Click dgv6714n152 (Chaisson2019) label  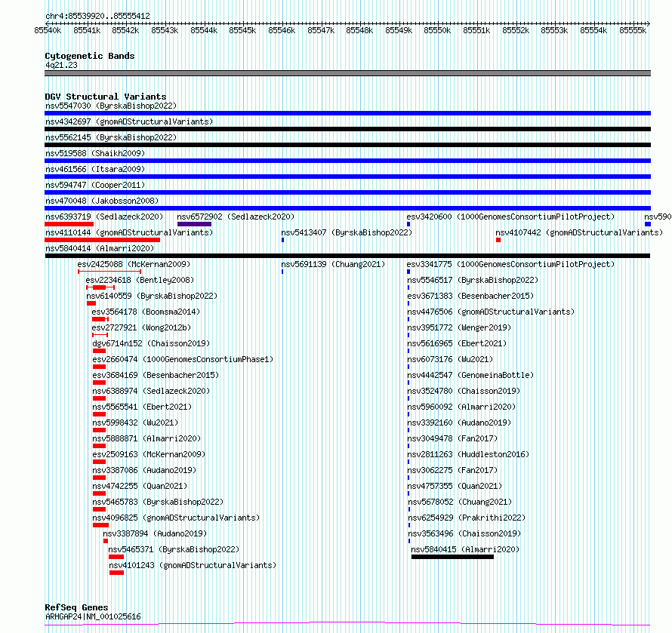pos(151,343)
